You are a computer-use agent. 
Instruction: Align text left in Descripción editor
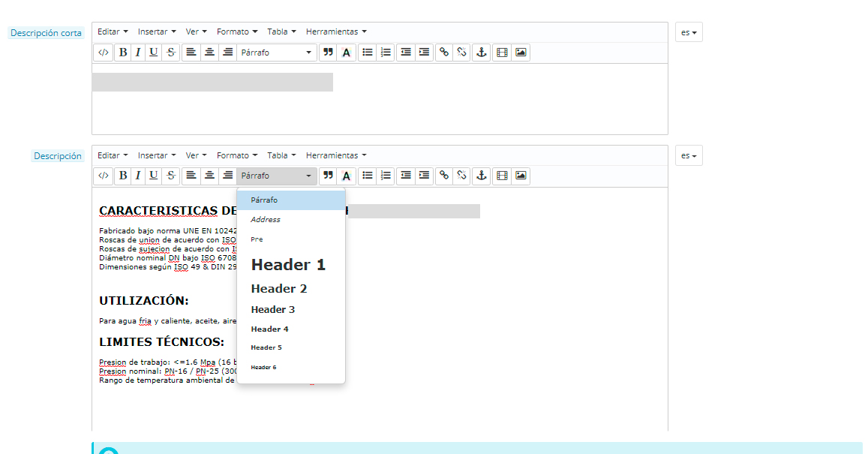tap(191, 176)
